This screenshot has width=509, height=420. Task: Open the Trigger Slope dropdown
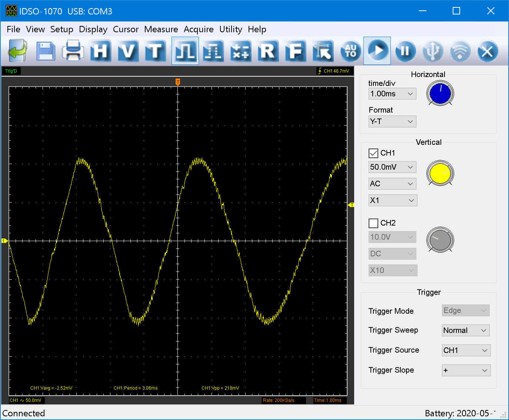tap(466, 370)
